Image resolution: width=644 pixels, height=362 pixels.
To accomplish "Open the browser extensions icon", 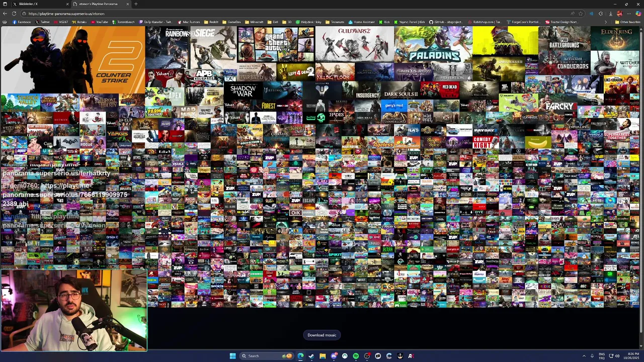I will [600, 14].
